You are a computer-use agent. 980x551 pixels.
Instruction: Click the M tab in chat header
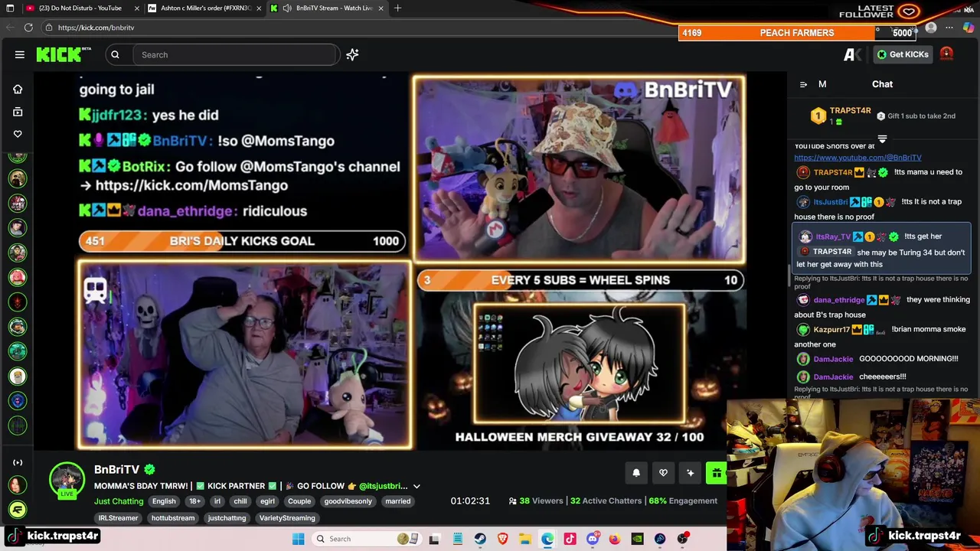point(822,84)
